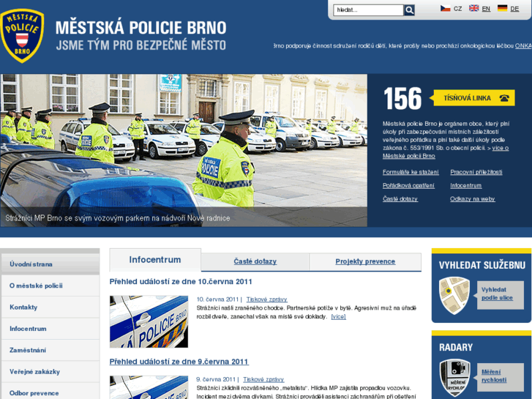The image size is (532, 399).
Task: Open police car thumbnail for 10. června article
Action: 149,321
